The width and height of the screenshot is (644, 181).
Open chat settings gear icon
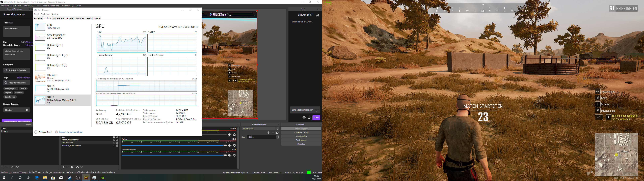[309, 118]
